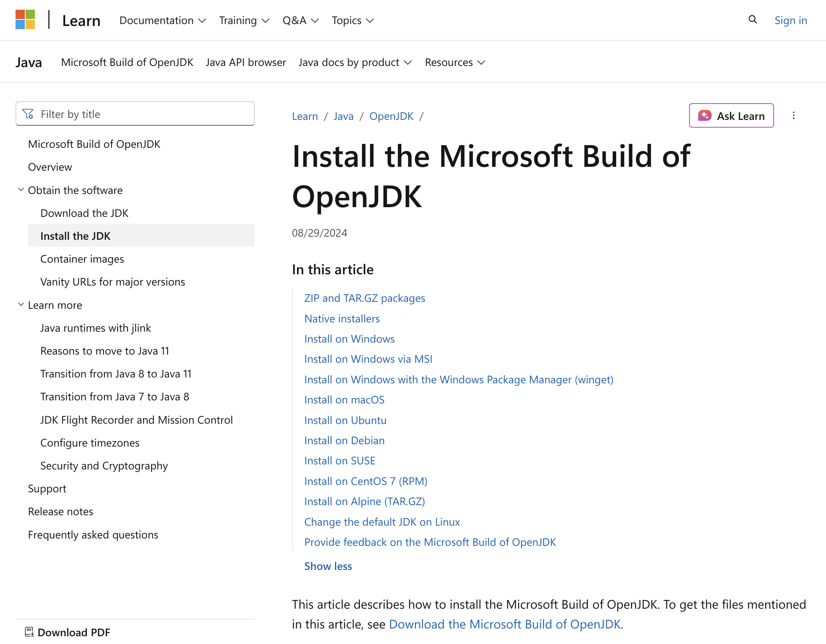Click the filter icon in title filter

click(28, 114)
